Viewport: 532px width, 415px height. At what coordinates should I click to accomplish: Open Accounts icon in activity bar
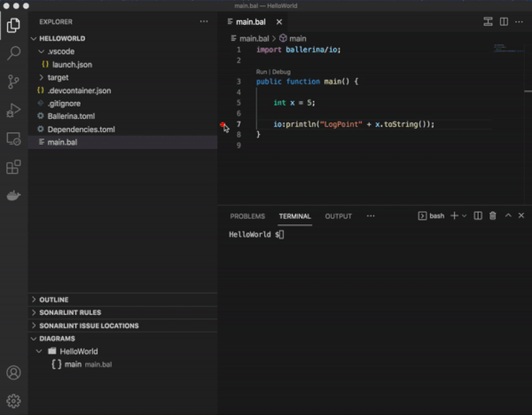click(14, 372)
